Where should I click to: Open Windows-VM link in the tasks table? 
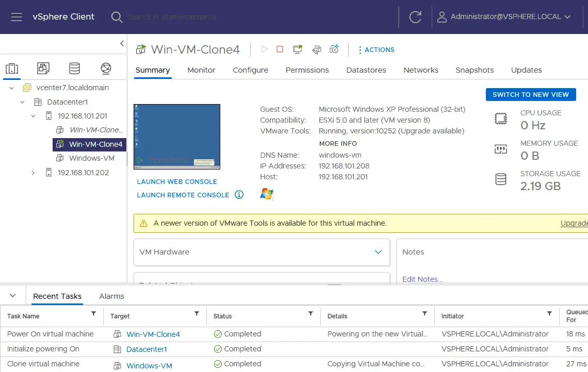(149, 366)
